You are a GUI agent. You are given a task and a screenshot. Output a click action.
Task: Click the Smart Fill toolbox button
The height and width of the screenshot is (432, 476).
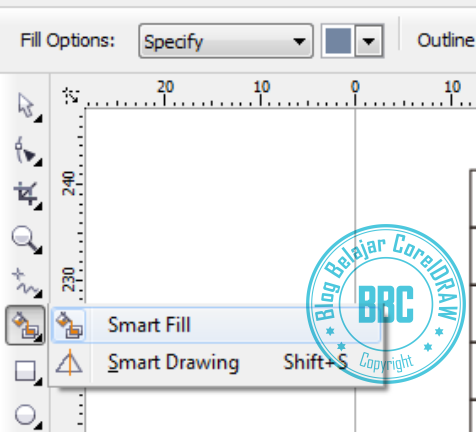[x=25, y=325]
